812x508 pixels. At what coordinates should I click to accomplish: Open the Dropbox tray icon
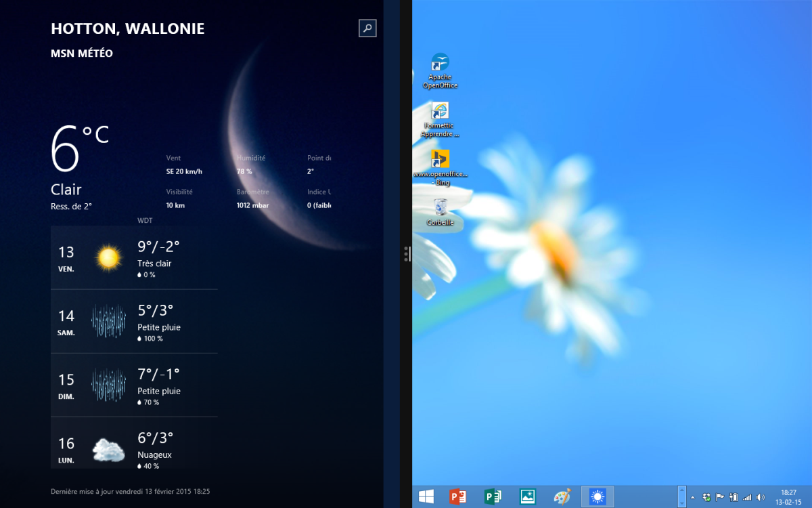(x=706, y=497)
